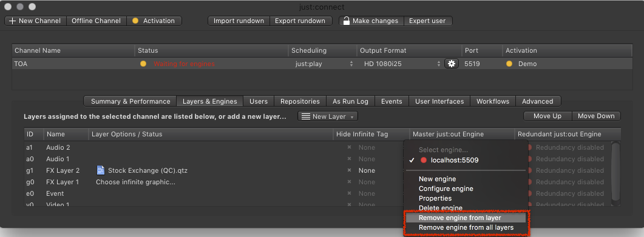Screen dimensions: 644x237
Task: Click Import rundown
Action: [x=239, y=21]
